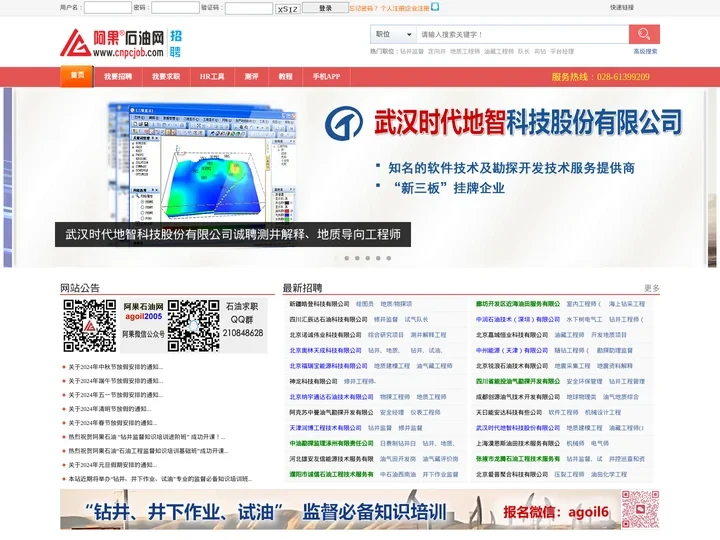Open the 武汉时代地智科技 carousel banner image
720x540 pixels.
[x=360, y=177]
